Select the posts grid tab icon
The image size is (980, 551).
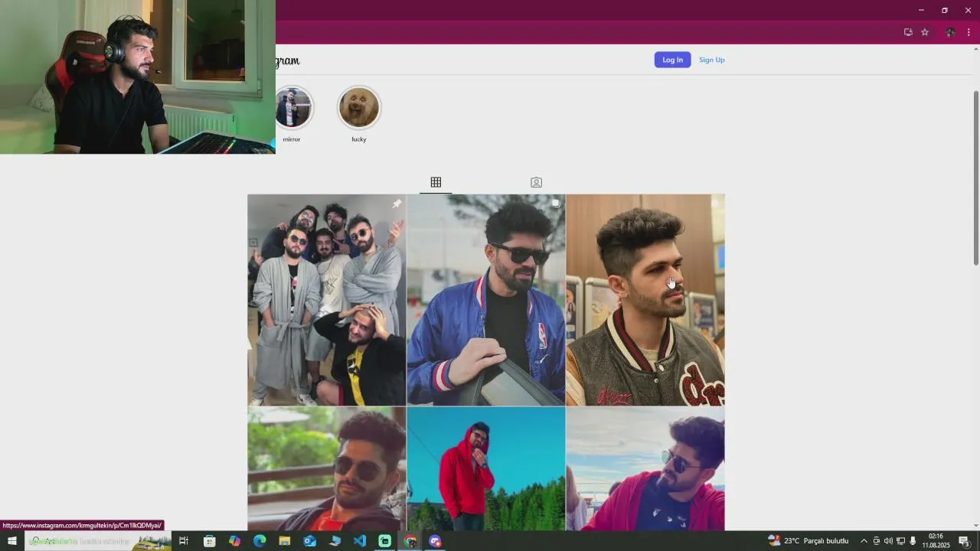[x=436, y=182]
